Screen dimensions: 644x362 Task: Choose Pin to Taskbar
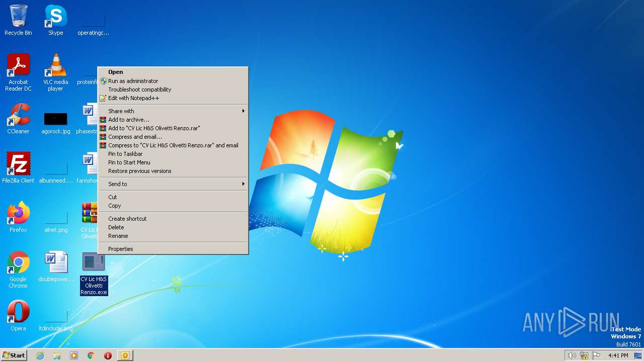pyautogui.click(x=173, y=154)
